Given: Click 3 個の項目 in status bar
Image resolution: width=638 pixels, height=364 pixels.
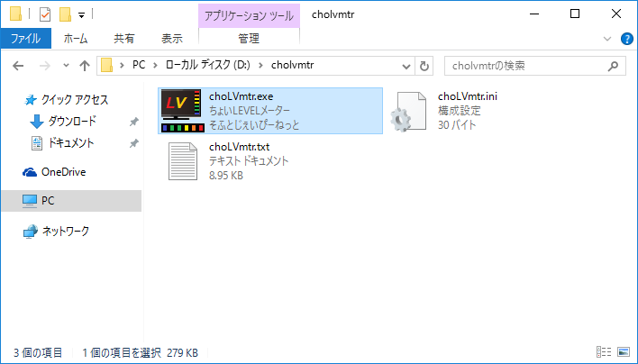Looking at the screenshot, I should point(38,352).
